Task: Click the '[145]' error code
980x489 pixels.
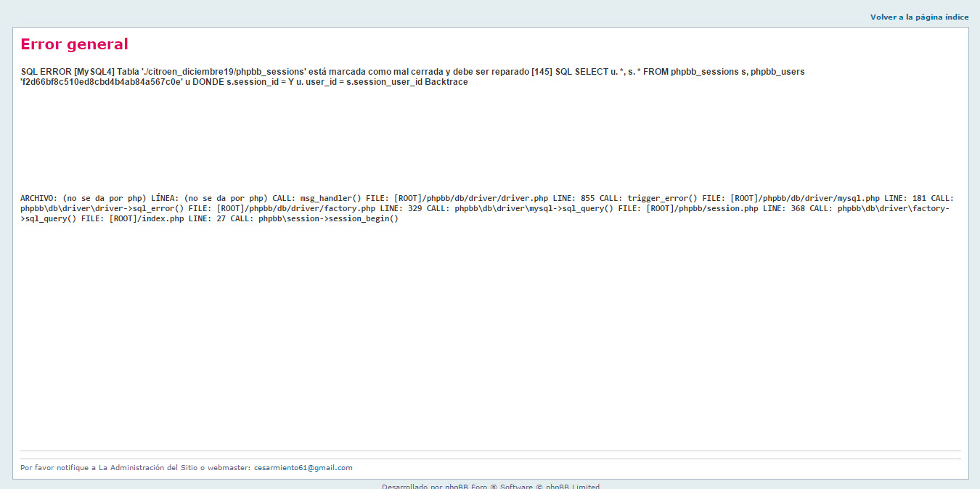Action: pyautogui.click(x=541, y=72)
